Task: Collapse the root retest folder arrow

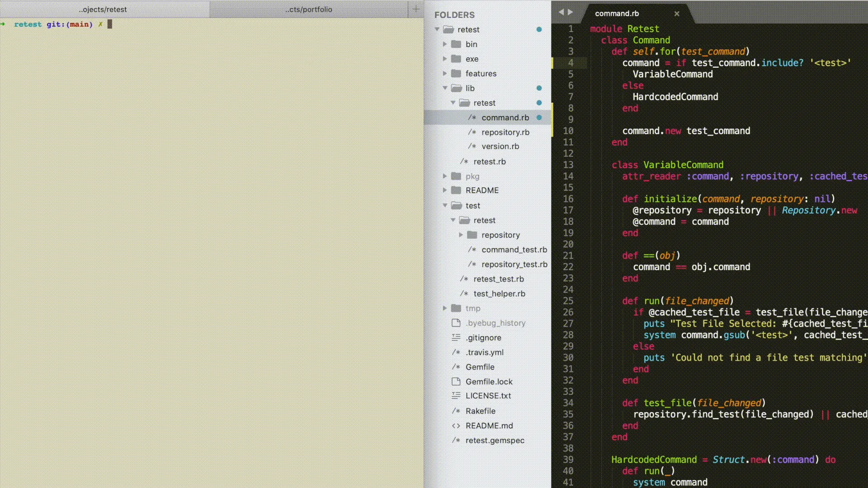Action: pos(437,29)
